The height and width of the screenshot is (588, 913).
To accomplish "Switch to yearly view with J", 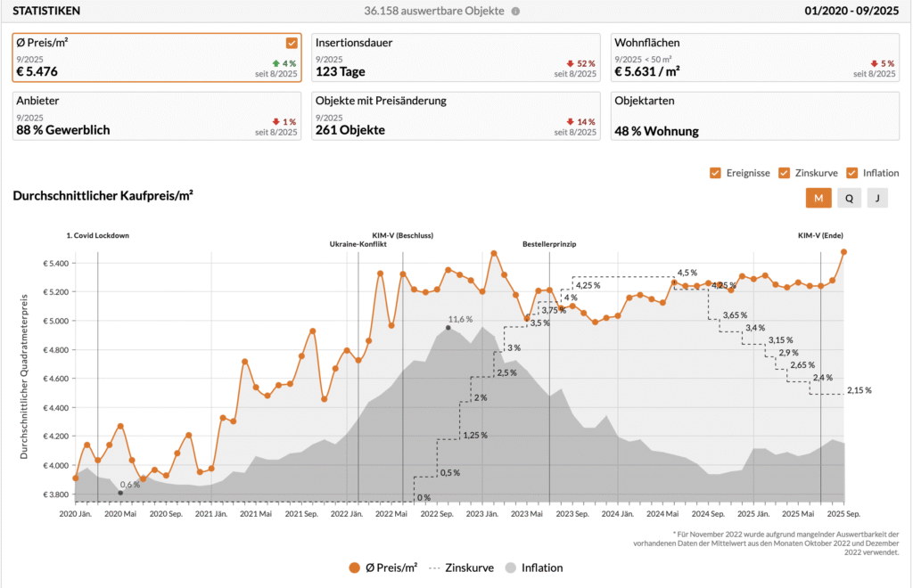I will (876, 199).
